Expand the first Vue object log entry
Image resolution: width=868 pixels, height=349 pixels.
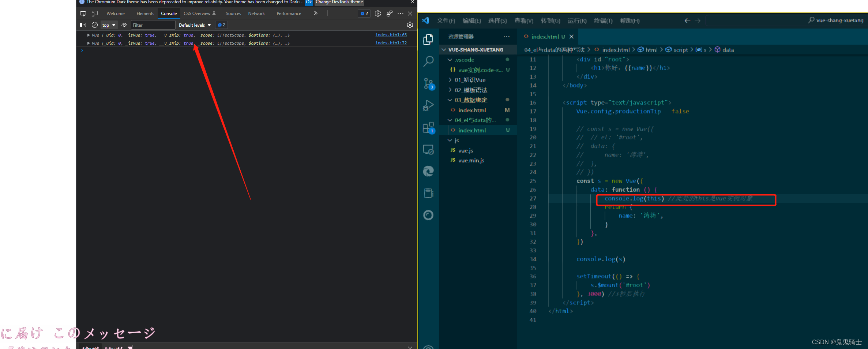[x=89, y=35]
